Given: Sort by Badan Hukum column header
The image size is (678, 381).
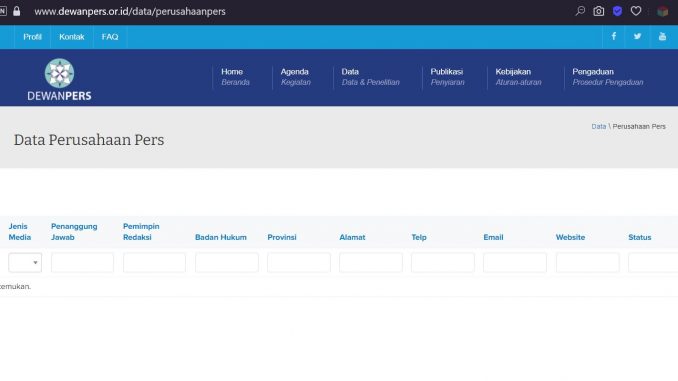Looking at the screenshot, I should point(221,237).
